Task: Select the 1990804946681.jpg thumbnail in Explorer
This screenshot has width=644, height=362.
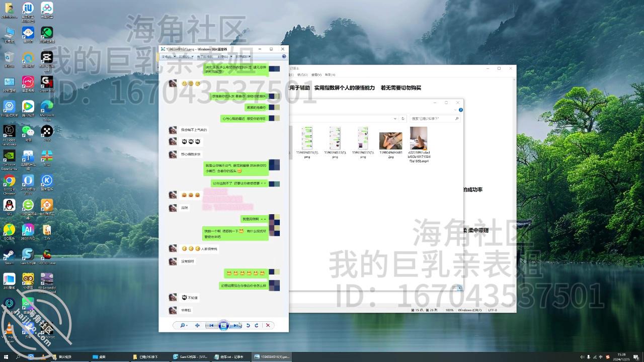Action: point(390,140)
